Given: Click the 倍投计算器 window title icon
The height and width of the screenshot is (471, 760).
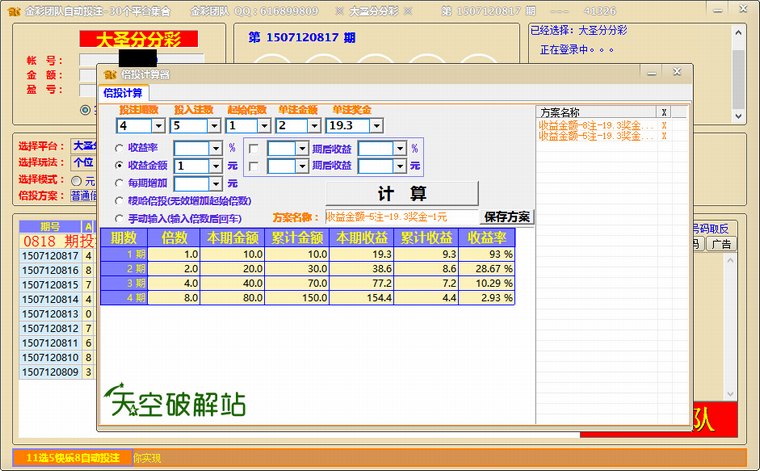Looking at the screenshot, I should (x=109, y=74).
